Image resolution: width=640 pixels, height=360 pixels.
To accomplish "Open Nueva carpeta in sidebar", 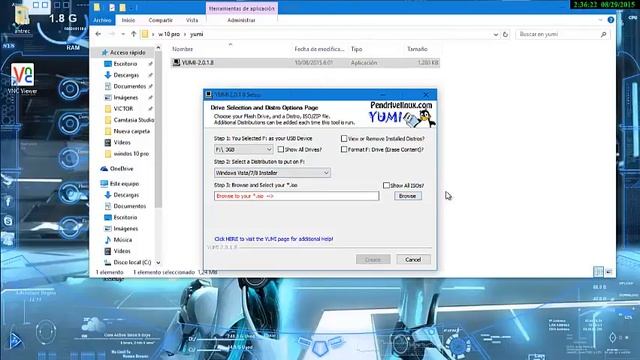I will 131,131.
